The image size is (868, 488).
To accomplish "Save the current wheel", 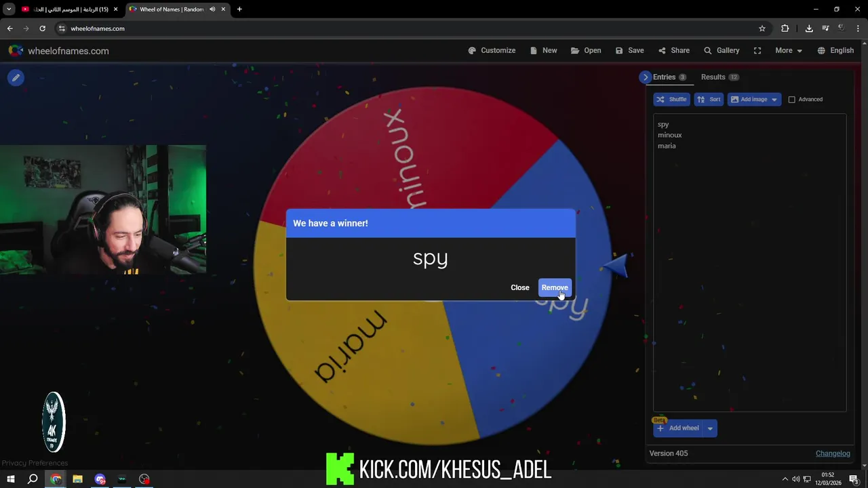I will [629, 50].
